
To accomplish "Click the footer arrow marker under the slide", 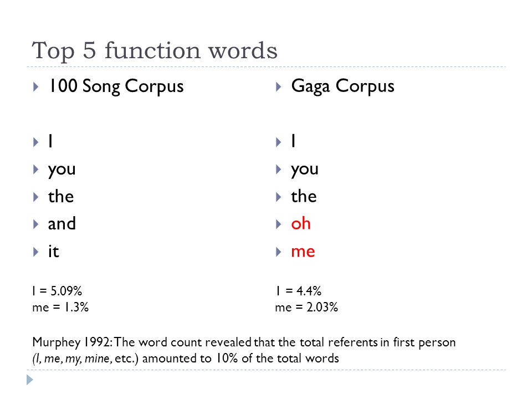I will coord(30,380).
